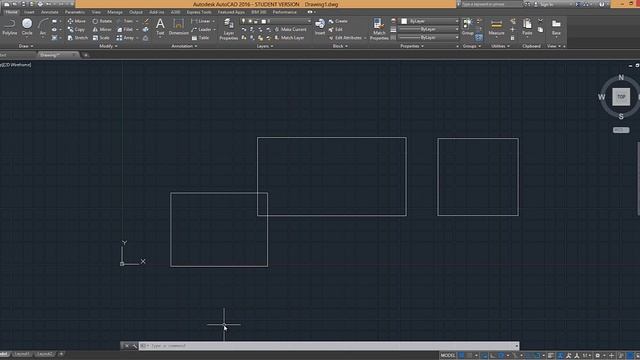Image resolution: width=640 pixels, height=360 pixels.
Task: Click the W compass direction on ViewCube
Action: (x=601, y=97)
